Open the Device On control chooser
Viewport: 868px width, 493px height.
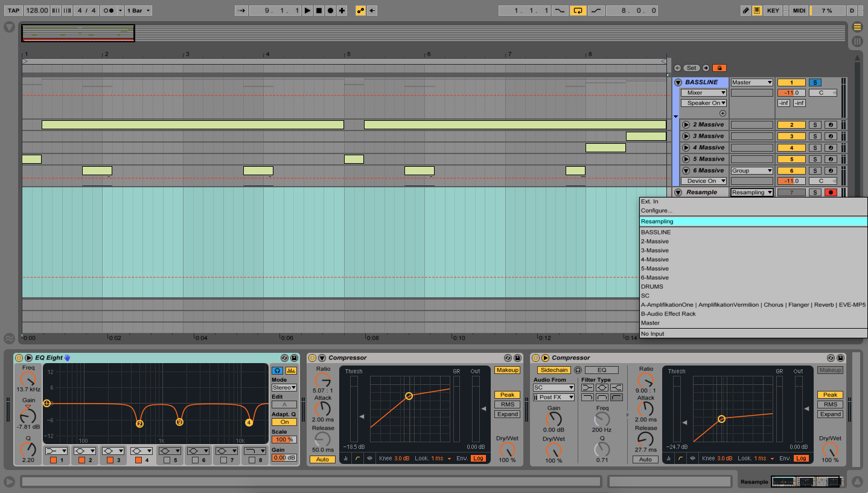(704, 181)
